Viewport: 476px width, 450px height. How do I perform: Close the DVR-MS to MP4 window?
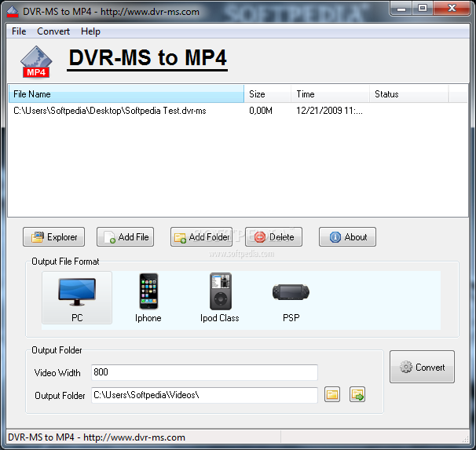coord(452,8)
